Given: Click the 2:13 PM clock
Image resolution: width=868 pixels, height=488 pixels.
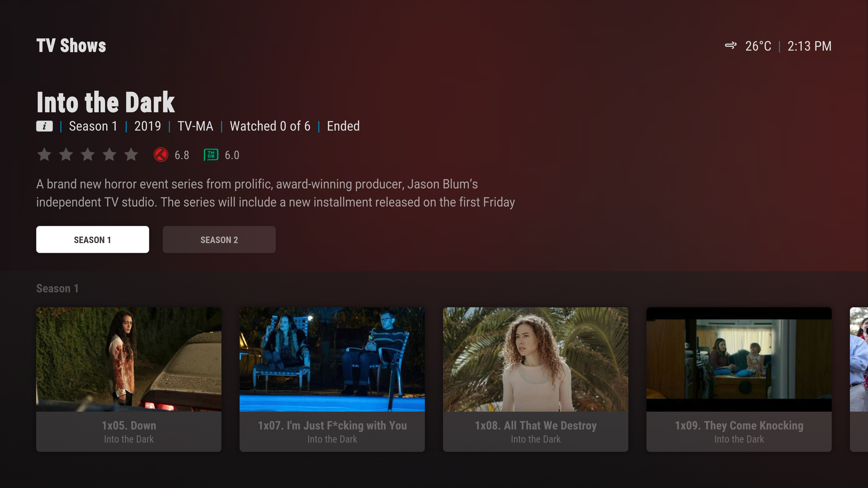Looking at the screenshot, I should tap(809, 46).
